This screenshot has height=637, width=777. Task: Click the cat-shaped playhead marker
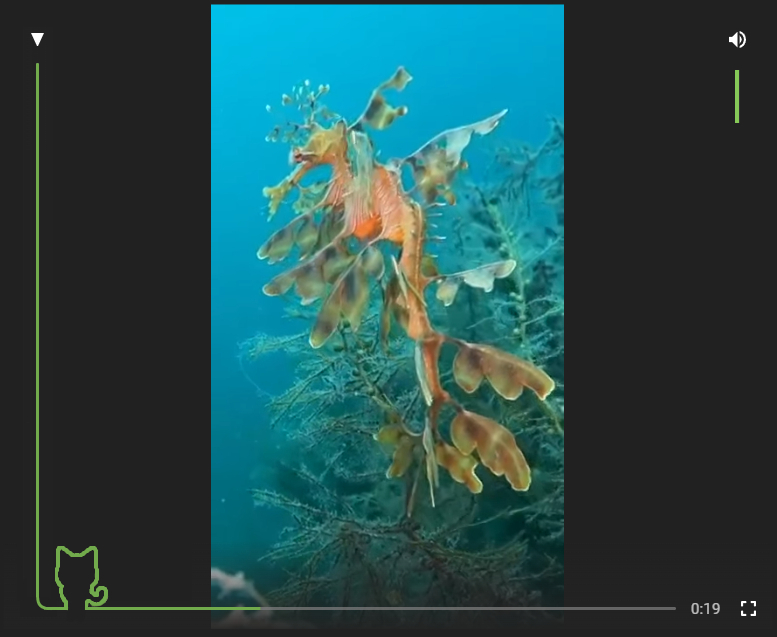(81, 578)
